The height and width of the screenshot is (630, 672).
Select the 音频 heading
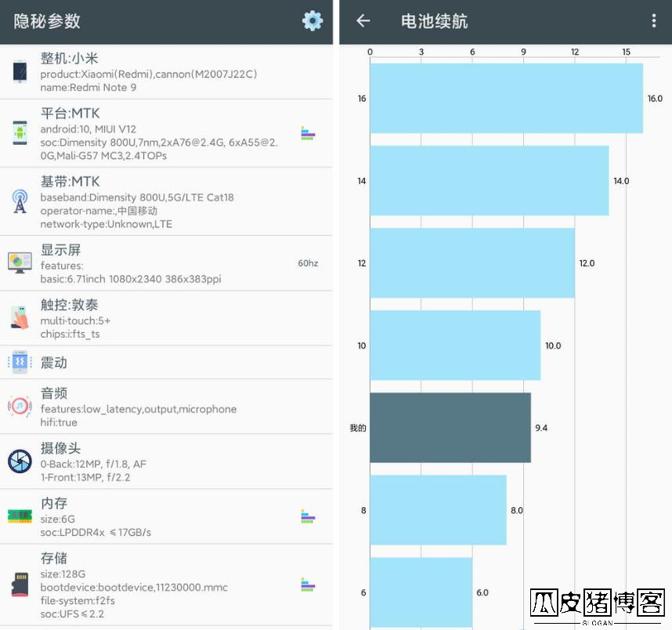[54, 393]
